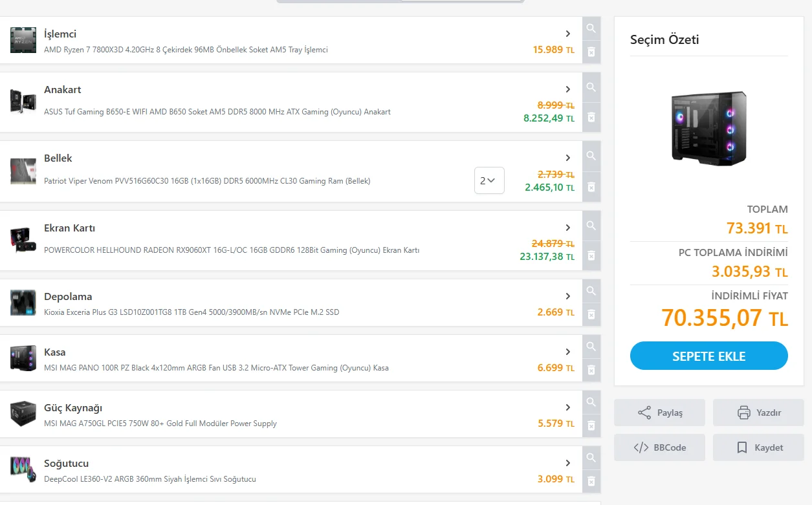Click the Kioxia SSD thumbnail
This screenshot has width=812, height=505.
click(23, 303)
